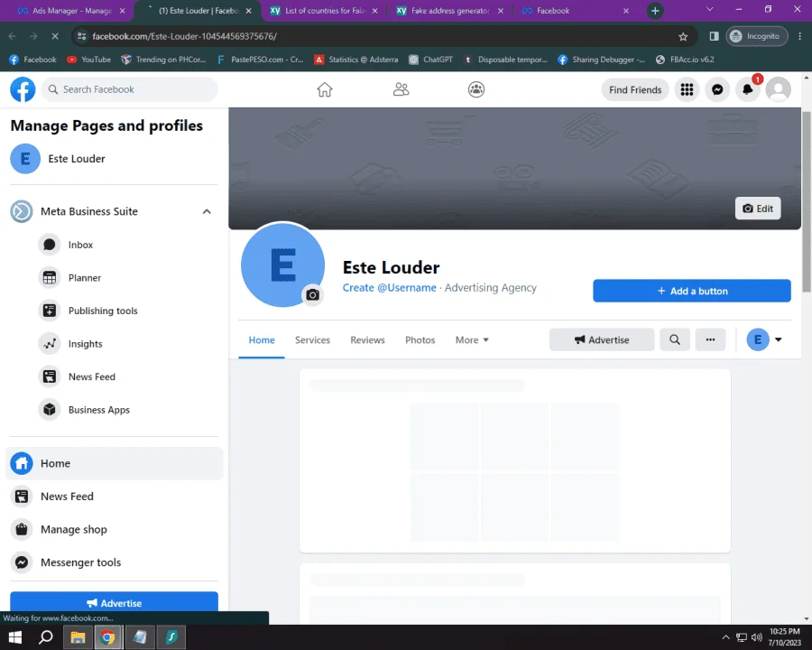Open the Messenger icon in header
This screenshot has width=812, height=650.
click(x=717, y=89)
